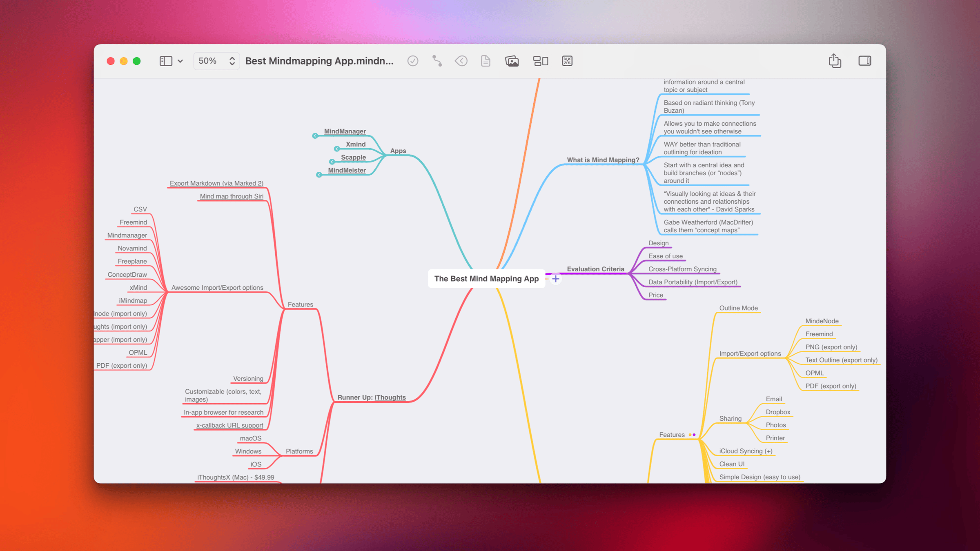Image resolution: width=980 pixels, height=551 pixels.
Task: Select the MindeNode node
Action: pyautogui.click(x=822, y=321)
